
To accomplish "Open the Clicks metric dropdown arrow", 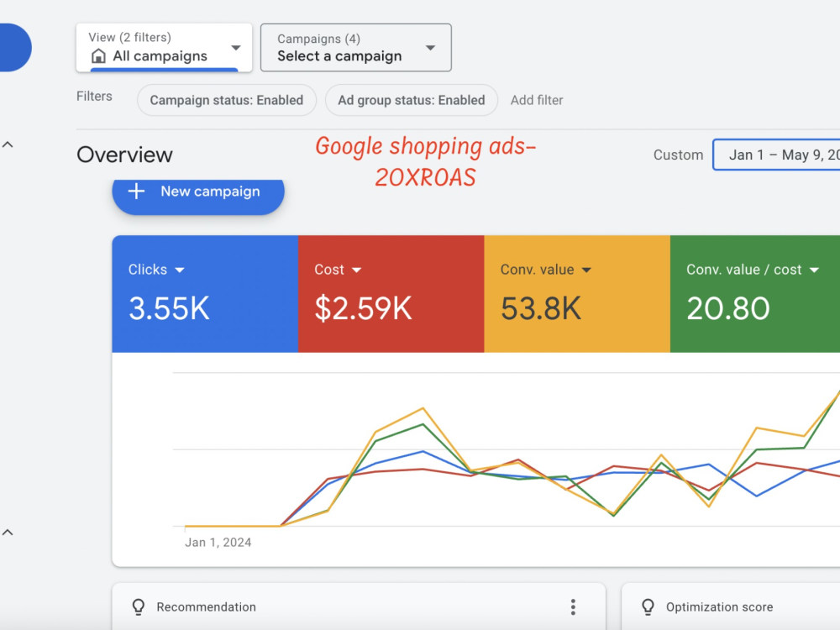I will click(x=180, y=270).
